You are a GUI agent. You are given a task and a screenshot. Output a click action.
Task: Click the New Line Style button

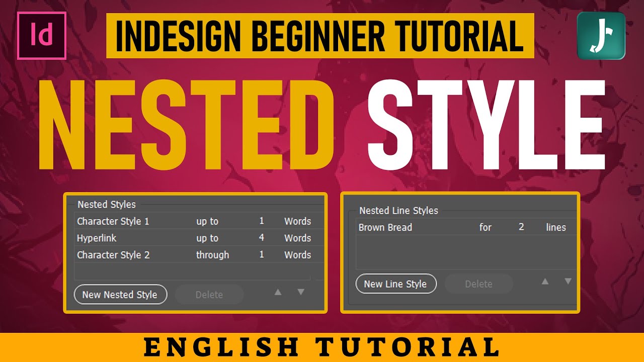pyautogui.click(x=396, y=284)
